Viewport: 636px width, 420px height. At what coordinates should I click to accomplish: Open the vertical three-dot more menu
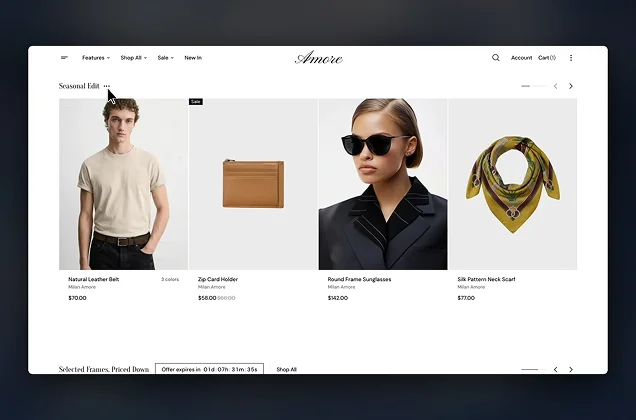(571, 58)
